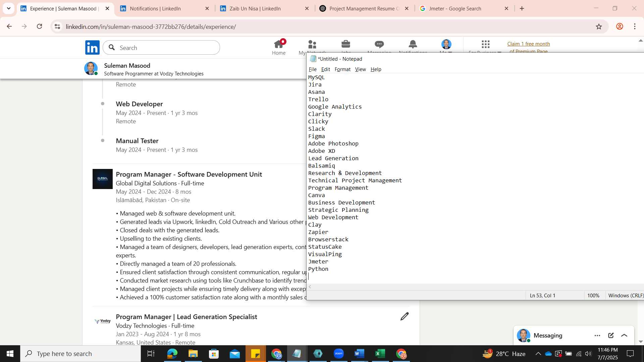Switch to Project Management Resume tab
644x362 pixels.
[x=364, y=8]
